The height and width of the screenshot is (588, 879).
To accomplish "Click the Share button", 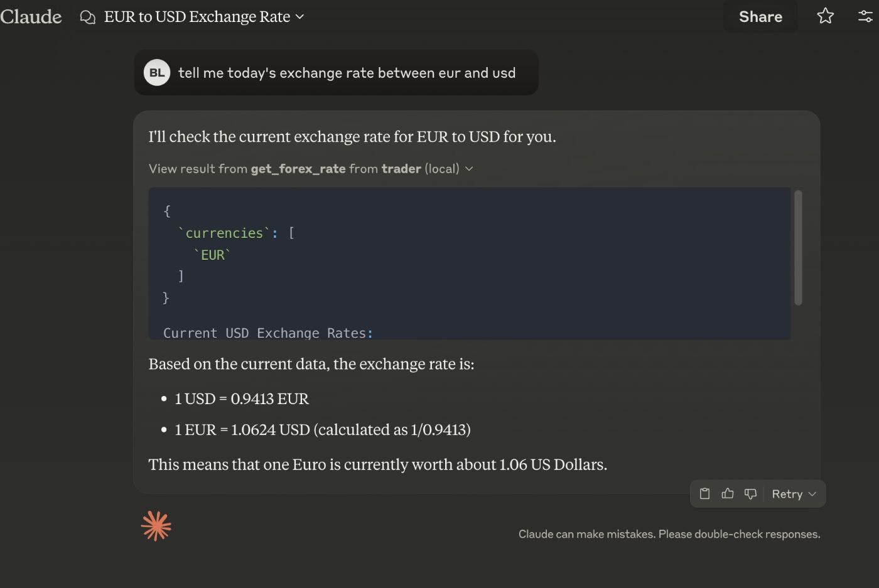I will 760,17.
